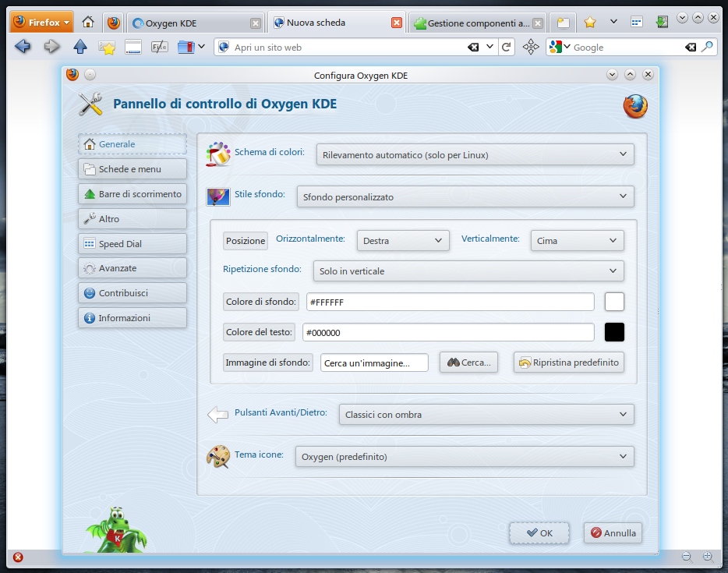This screenshot has height=573, width=728.
Task: Open the Informazioni section
Action: tap(133, 318)
